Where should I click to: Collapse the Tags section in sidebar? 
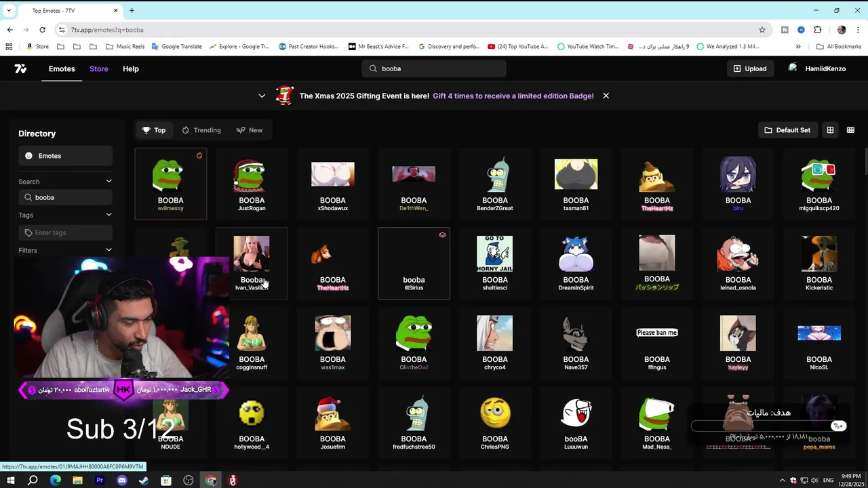click(x=108, y=215)
